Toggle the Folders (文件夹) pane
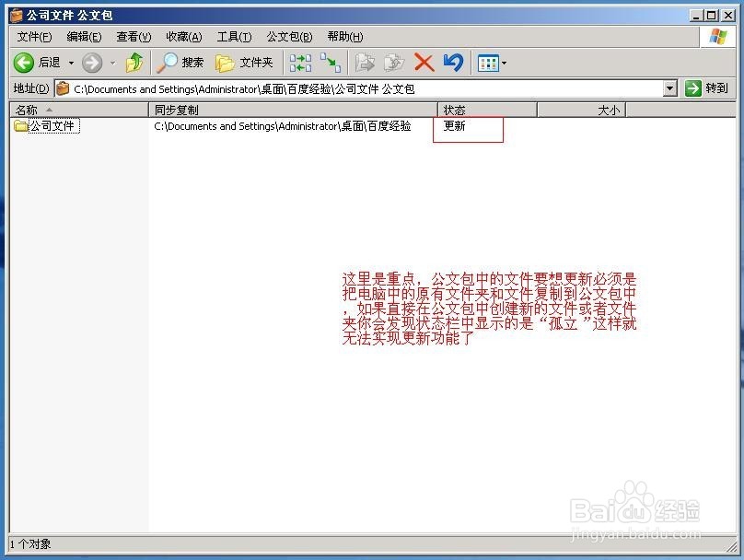 [x=244, y=63]
